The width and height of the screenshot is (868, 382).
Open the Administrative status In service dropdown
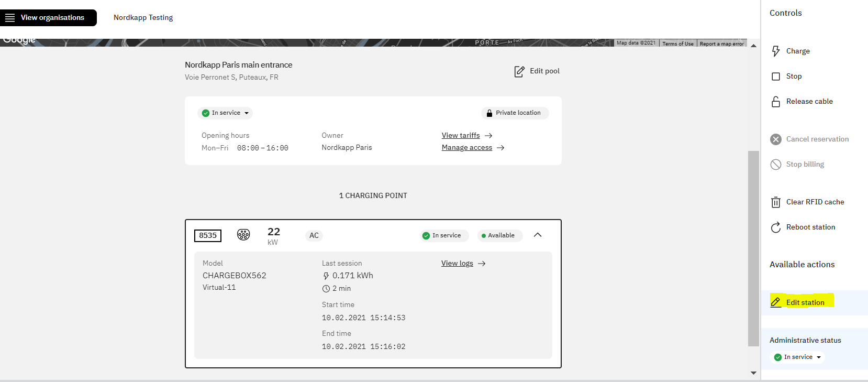[798, 357]
